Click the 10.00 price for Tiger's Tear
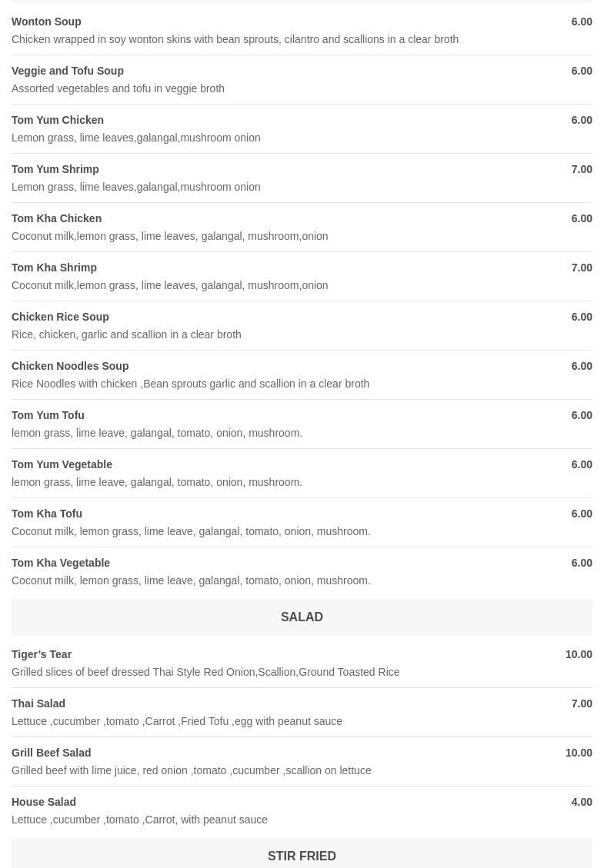 [x=579, y=654]
